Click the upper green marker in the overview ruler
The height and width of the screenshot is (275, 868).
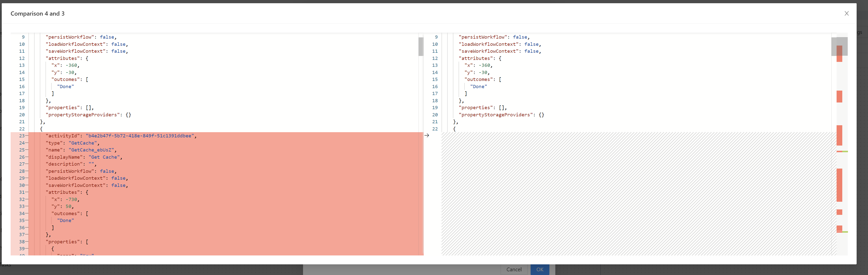[x=845, y=151]
